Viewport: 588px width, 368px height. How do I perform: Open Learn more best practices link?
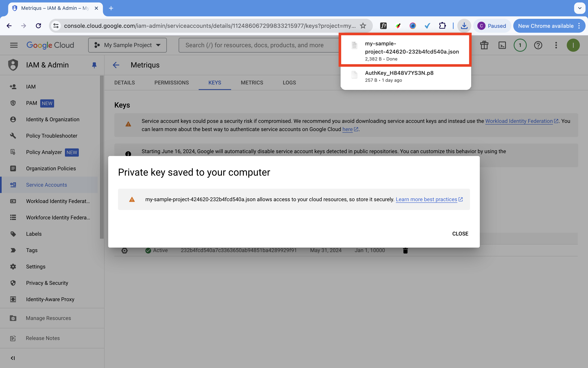click(x=429, y=199)
